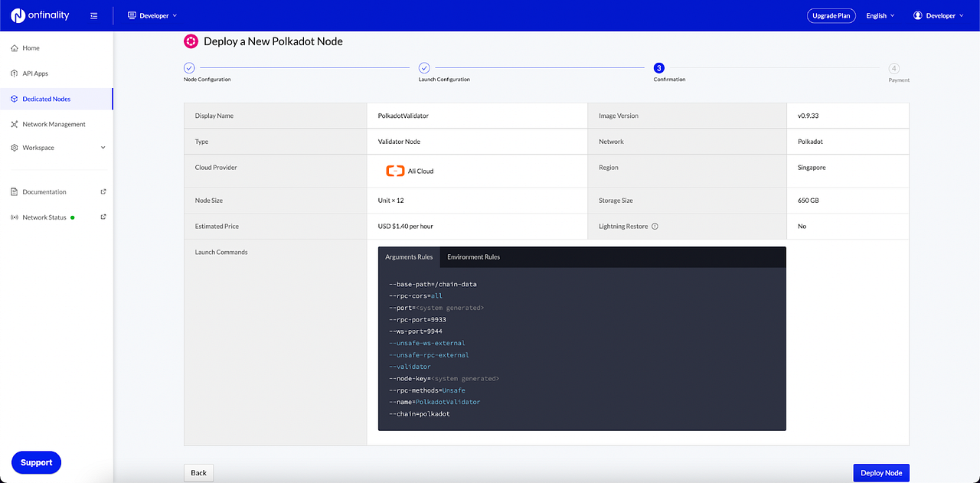Click the --rpc-port=9933 argument line
980x483 pixels.
click(x=417, y=319)
